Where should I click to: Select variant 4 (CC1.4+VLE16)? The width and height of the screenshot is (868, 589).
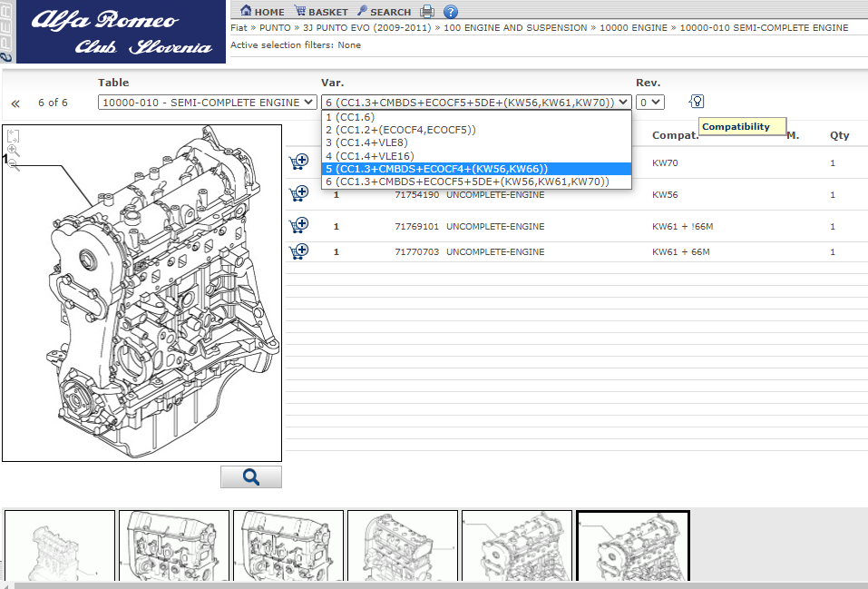pos(476,156)
